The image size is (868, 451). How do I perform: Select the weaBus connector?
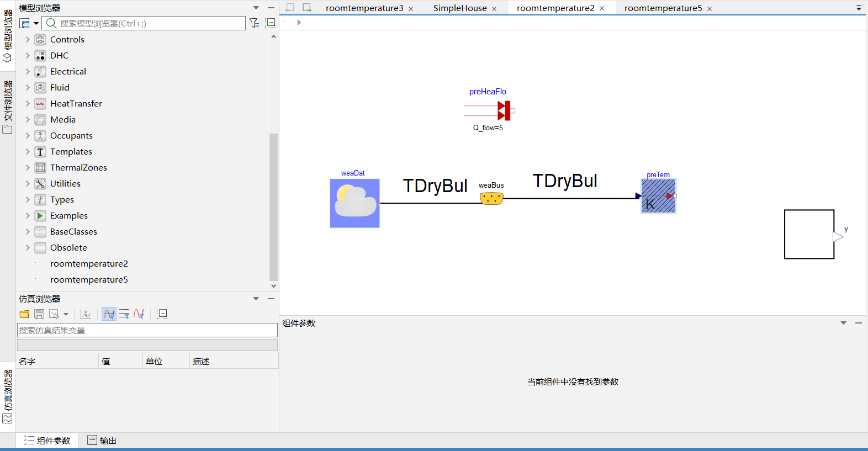click(491, 198)
